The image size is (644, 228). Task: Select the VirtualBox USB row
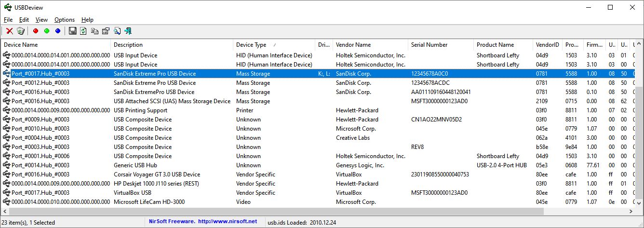tap(318, 193)
